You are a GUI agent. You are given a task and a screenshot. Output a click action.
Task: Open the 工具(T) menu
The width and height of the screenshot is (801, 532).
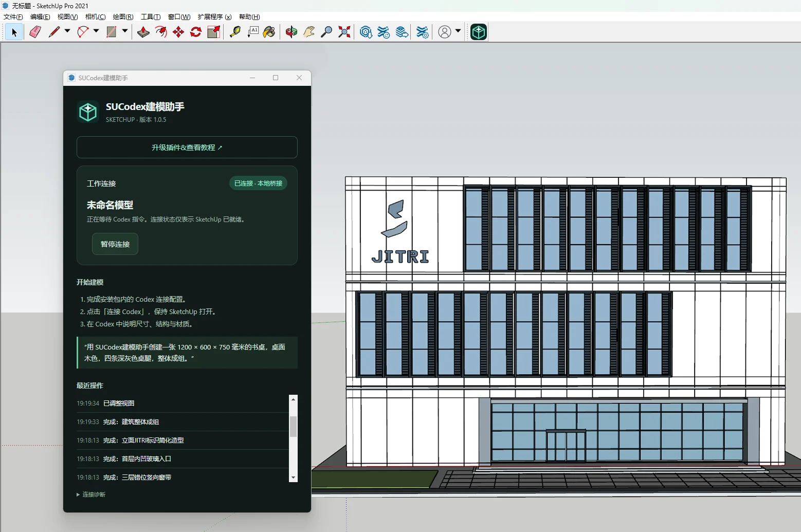151,17
